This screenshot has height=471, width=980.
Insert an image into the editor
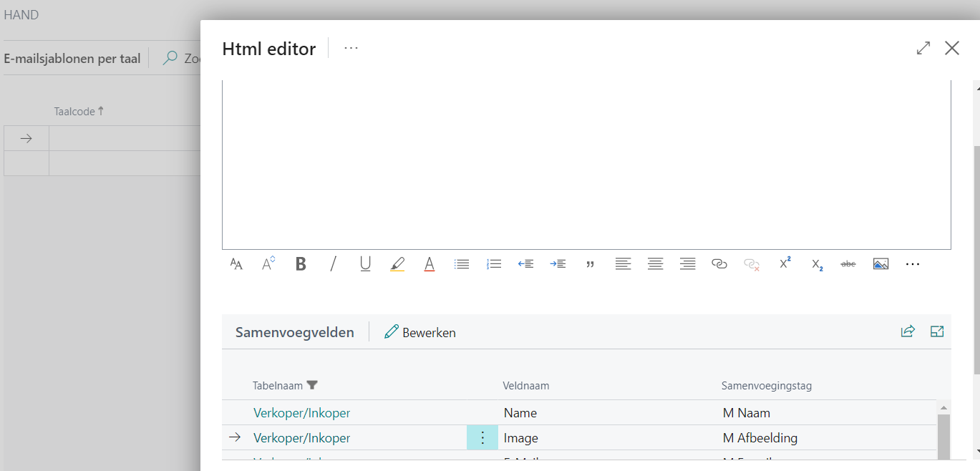880,264
